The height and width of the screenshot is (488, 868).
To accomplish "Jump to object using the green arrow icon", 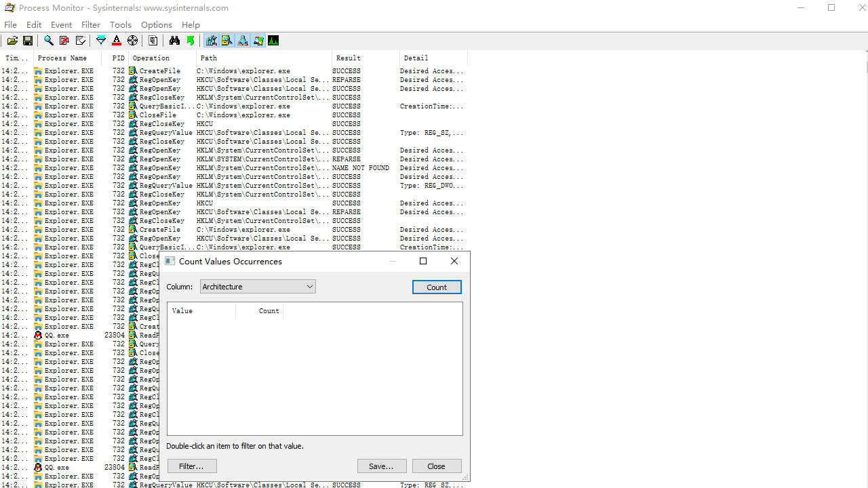I will [191, 40].
